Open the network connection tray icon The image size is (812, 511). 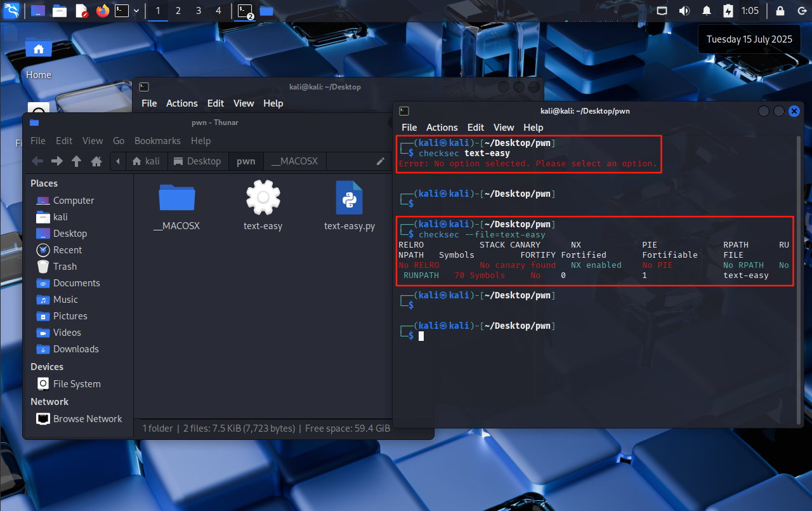[662, 11]
